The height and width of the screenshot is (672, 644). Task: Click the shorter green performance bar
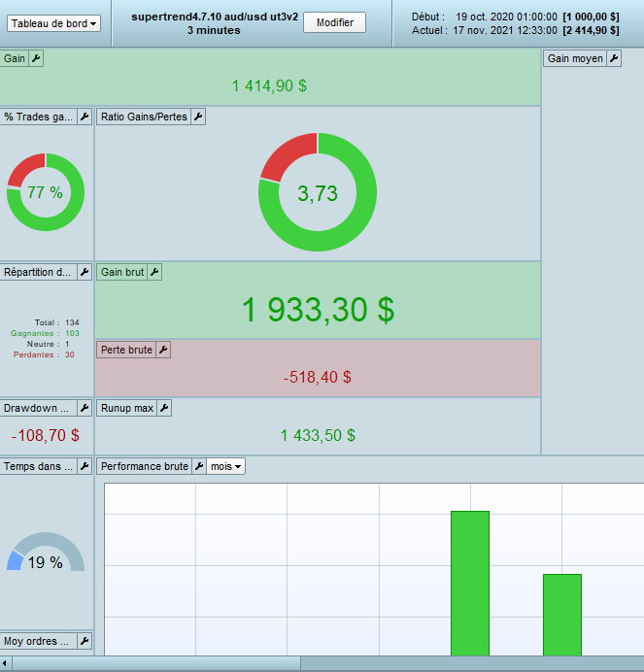click(562, 615)
